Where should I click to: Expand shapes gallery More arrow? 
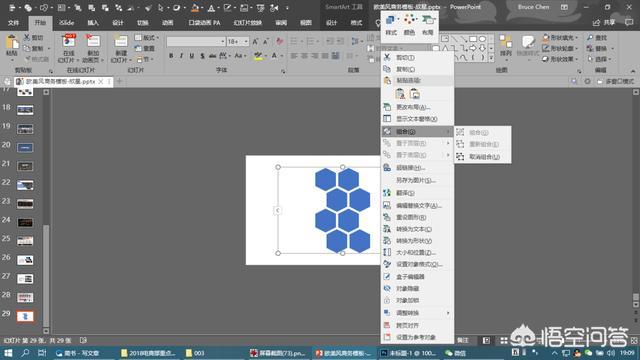[491, 58]
